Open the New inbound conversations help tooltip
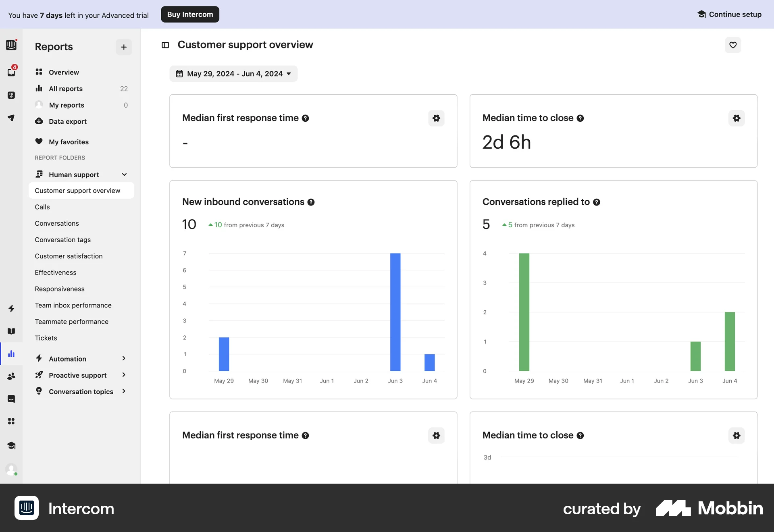Viewport: 774px width, 532px height. coord(311,202)
